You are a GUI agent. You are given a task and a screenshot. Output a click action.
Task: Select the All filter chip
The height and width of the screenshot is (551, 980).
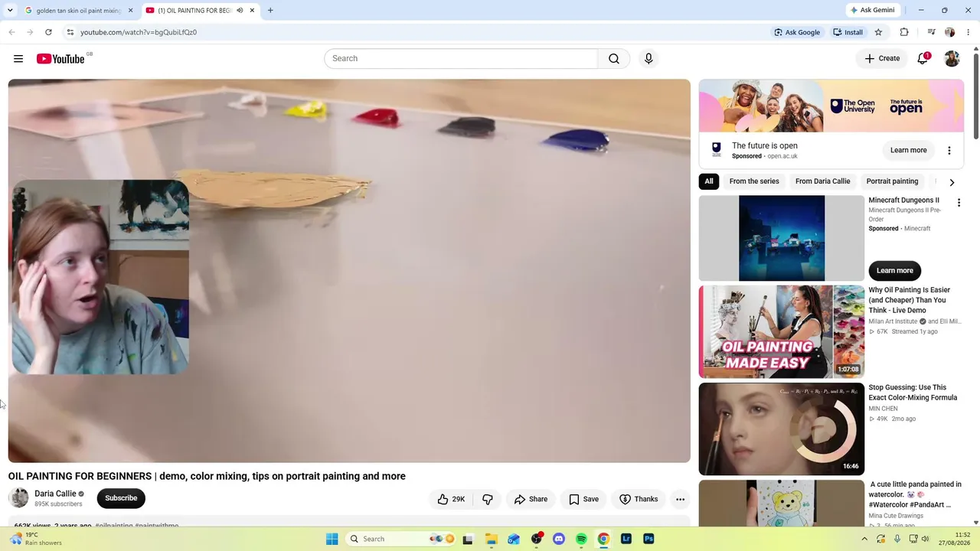tap(709, 181)
